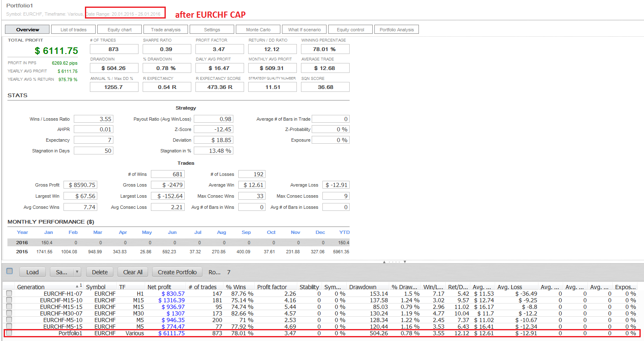
Task: Click the total profit amount $ 6111.75
Action: 56,51
